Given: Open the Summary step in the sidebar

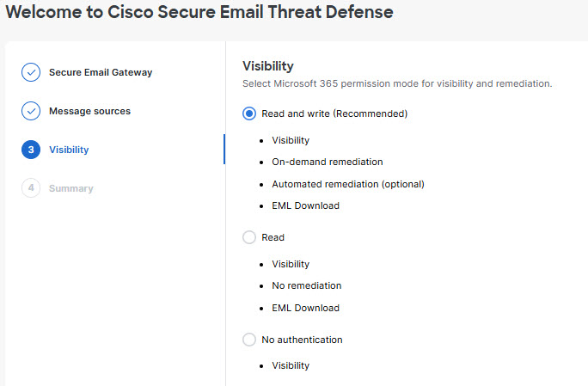Looking at the screenshot, I should tap(70, 188).
